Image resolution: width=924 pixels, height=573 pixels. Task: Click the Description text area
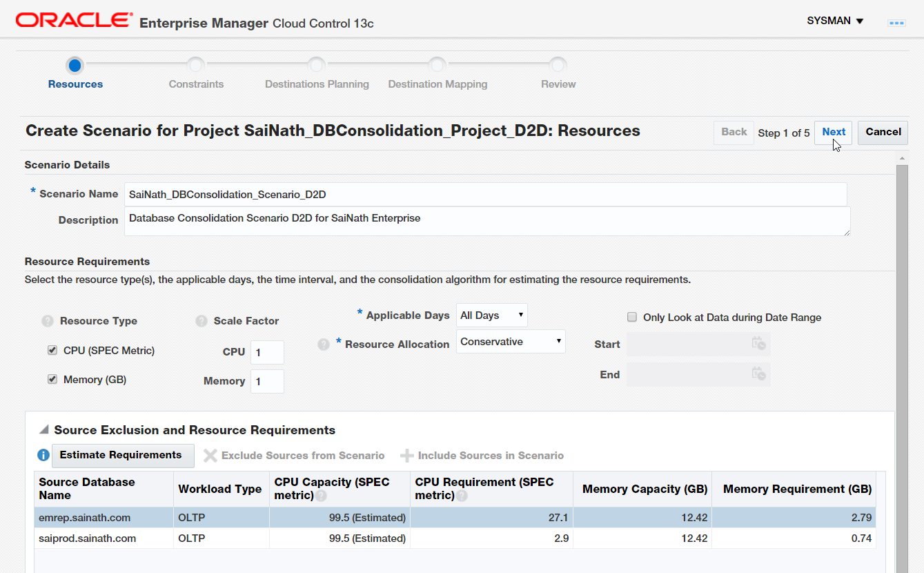[487, 222]
